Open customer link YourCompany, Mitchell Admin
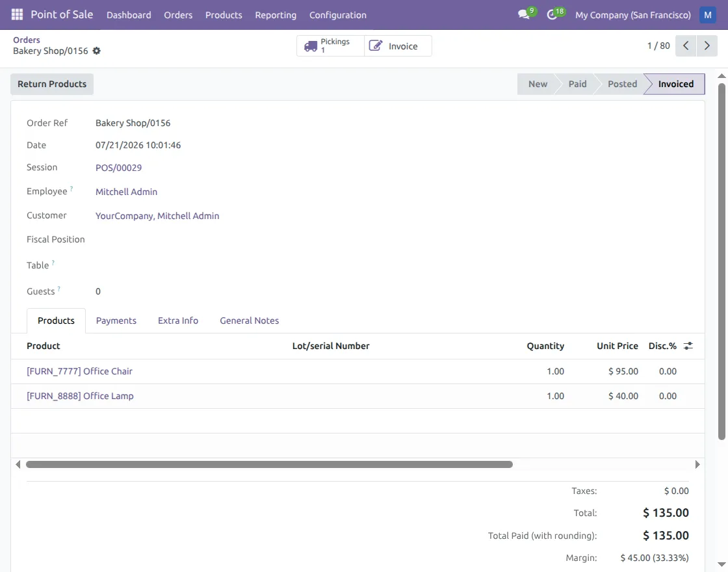 pyautogui.click(x=157, y=216)
